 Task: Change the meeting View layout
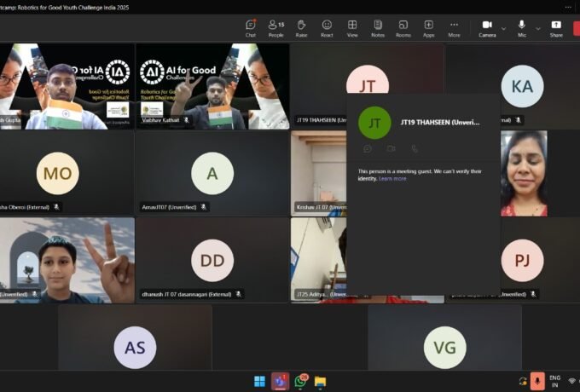click(x=352, y=28)
